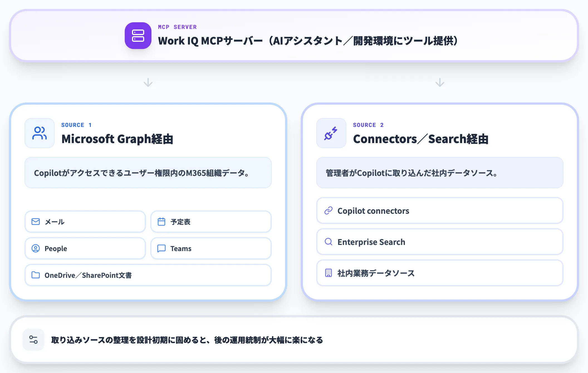Select the People item card

tap(85, 248)
